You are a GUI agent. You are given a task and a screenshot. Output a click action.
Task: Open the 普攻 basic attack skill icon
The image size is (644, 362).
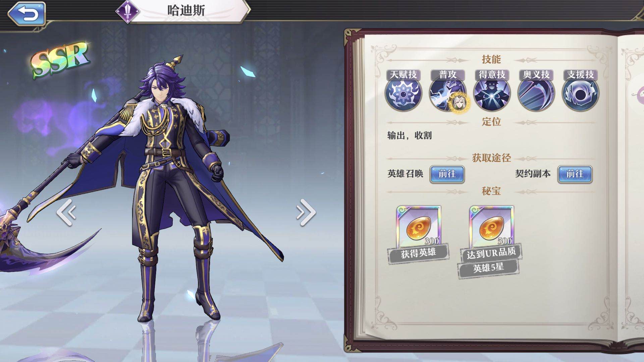point(447,93)
